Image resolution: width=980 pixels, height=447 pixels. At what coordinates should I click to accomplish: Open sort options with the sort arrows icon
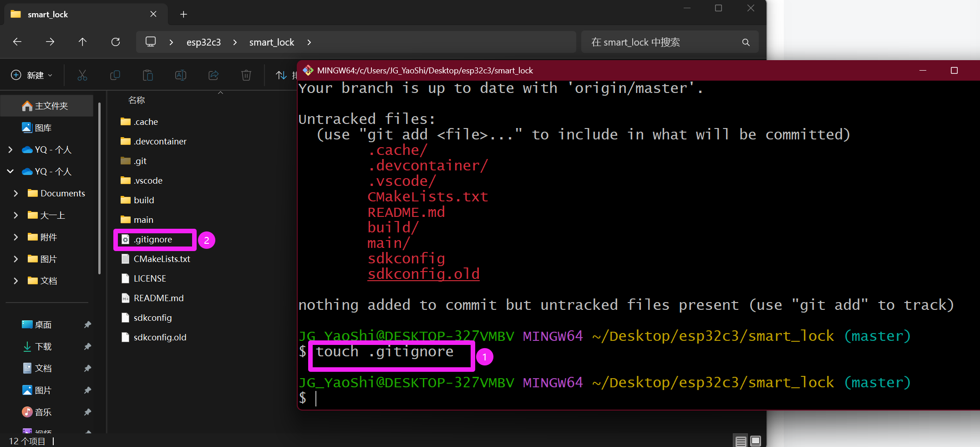coord(282,75)
